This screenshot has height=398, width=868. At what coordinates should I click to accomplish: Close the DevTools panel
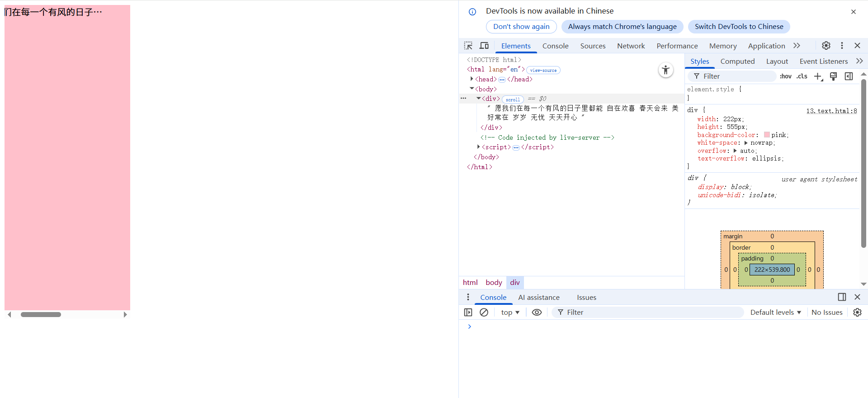(x=857, y=46)
